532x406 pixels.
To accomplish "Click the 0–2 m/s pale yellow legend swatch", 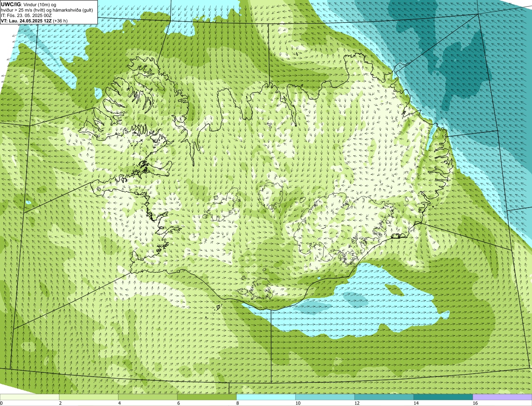I will pyautogui.click(x=30, y=397).
